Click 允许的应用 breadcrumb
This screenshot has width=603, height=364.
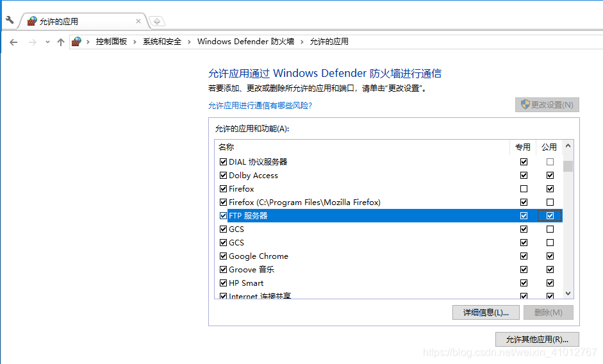point(329,42)
